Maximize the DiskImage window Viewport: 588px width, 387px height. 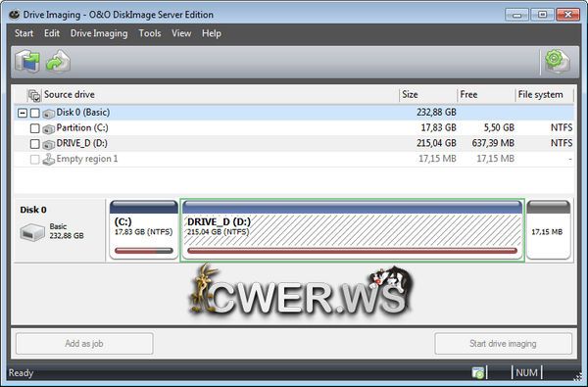[542, 15]
